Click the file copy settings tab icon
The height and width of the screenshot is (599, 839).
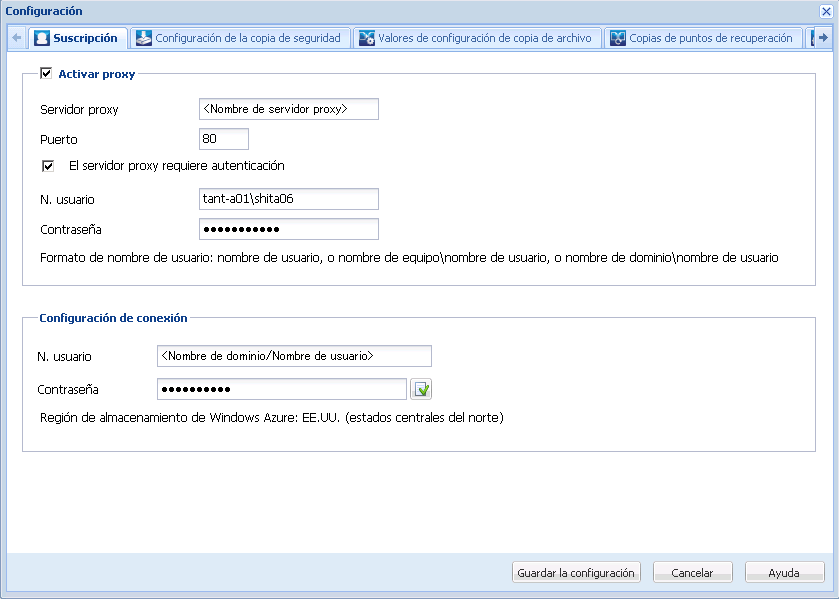click(367, 38)
